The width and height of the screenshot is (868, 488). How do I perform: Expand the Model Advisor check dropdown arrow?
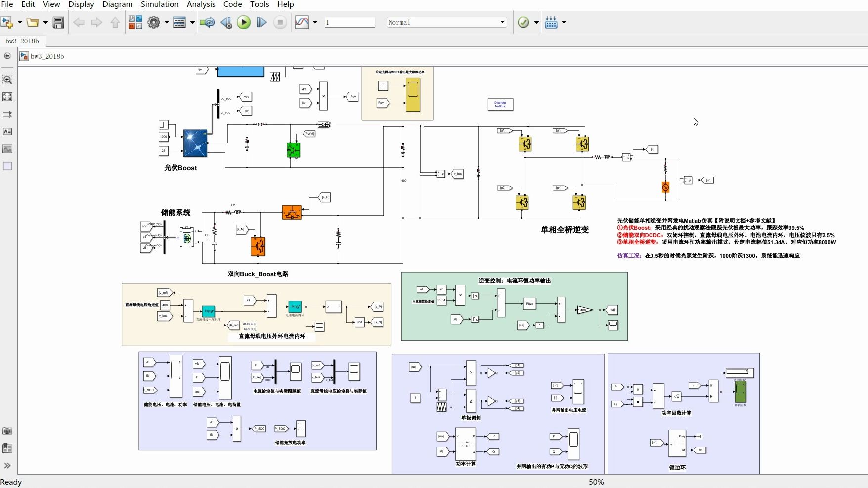click(536, 22)
